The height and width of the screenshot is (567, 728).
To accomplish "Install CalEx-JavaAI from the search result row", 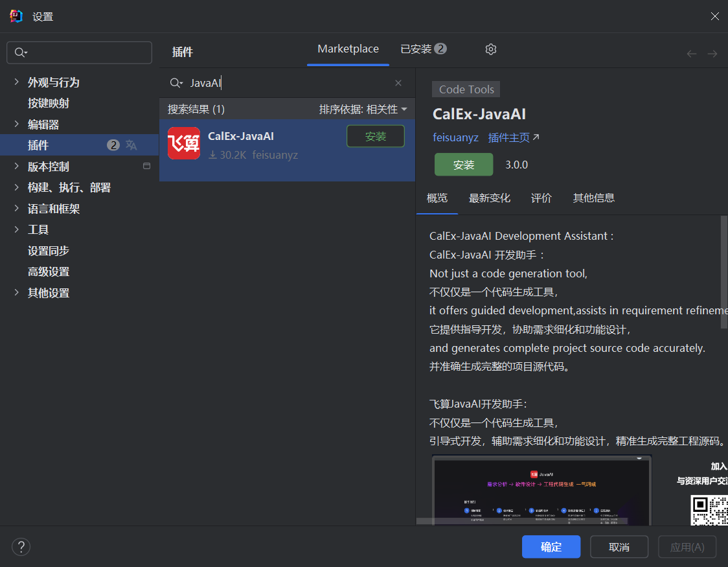I will click(x=376, y=136).
